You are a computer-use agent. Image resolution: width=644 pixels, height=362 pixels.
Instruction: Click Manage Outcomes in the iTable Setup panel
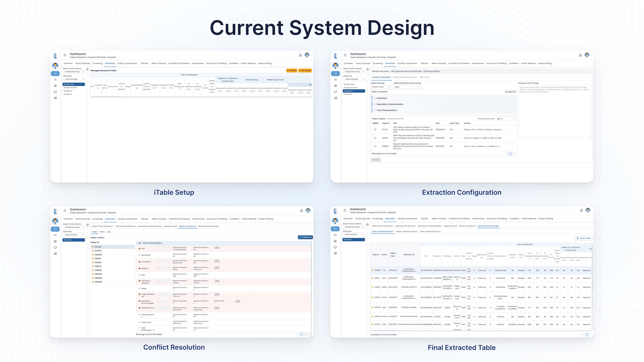[70, 88]
